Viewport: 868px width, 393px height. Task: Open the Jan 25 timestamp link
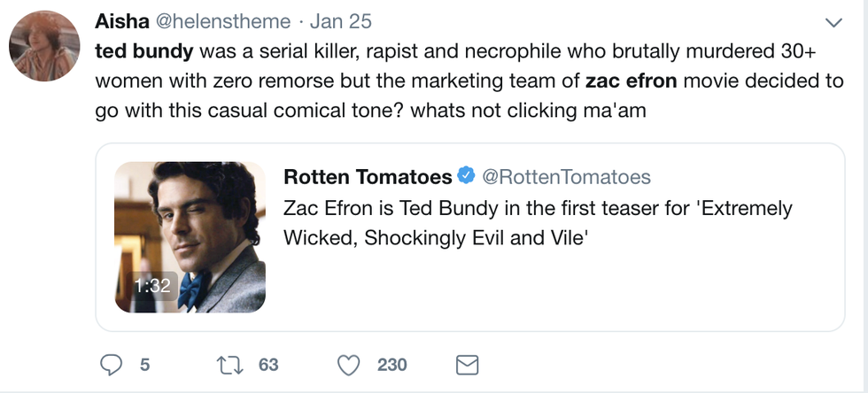click(x=341, y=20)
